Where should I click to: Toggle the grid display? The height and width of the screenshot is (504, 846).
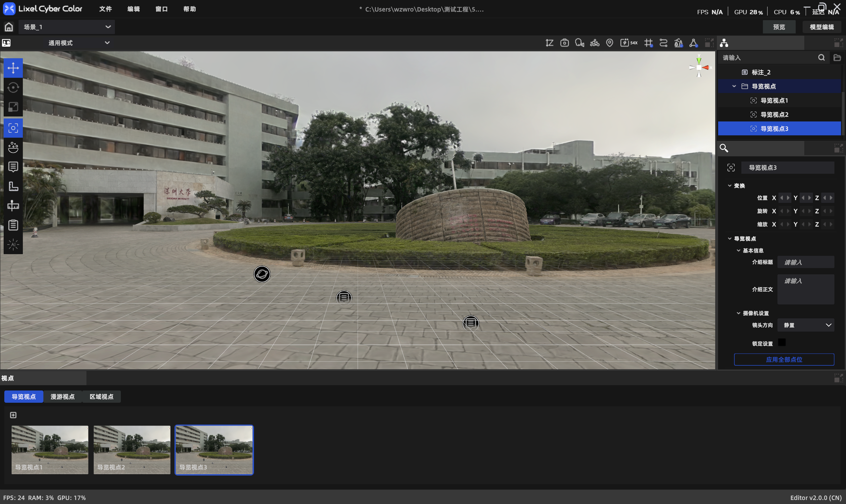(x=648, y=43)
